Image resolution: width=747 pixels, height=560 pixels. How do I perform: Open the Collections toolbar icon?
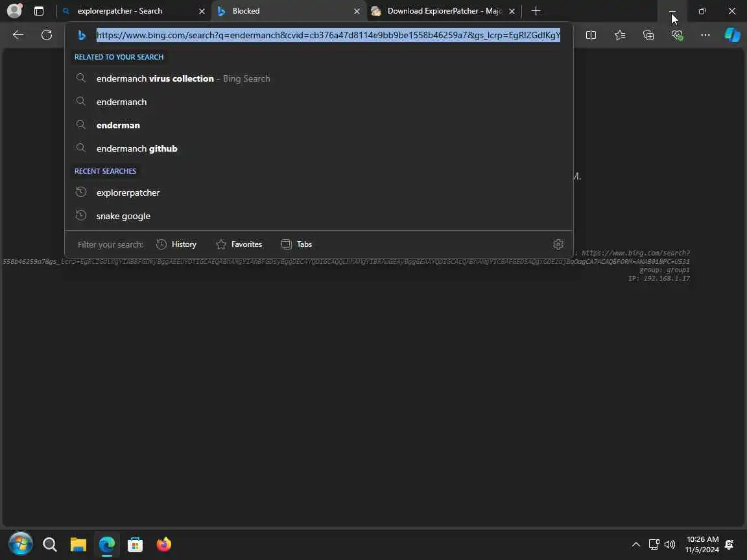coord(648,35)
